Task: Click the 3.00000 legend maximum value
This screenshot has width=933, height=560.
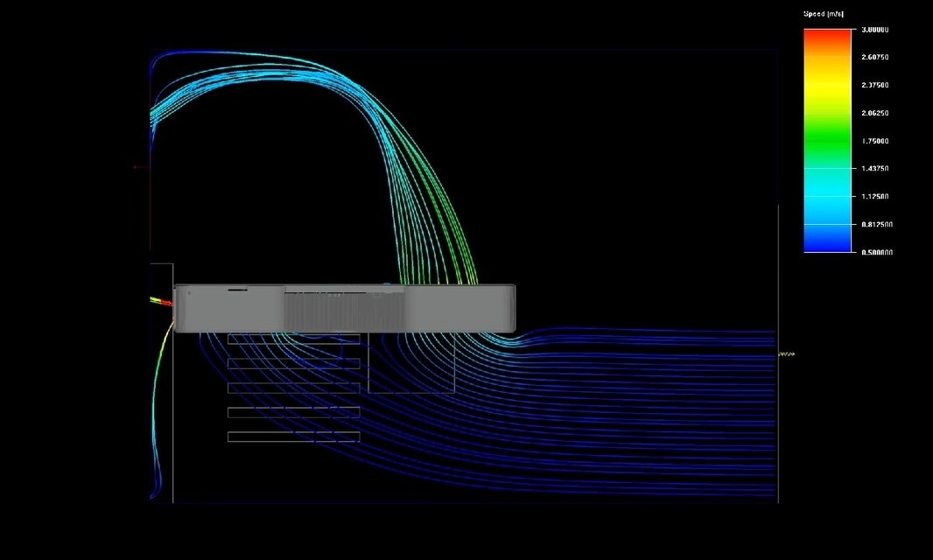Action: point(874,30)
